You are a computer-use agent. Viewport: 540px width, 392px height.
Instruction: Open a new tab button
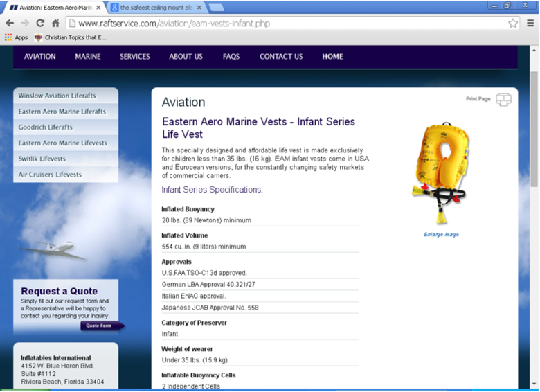point(216,7)
